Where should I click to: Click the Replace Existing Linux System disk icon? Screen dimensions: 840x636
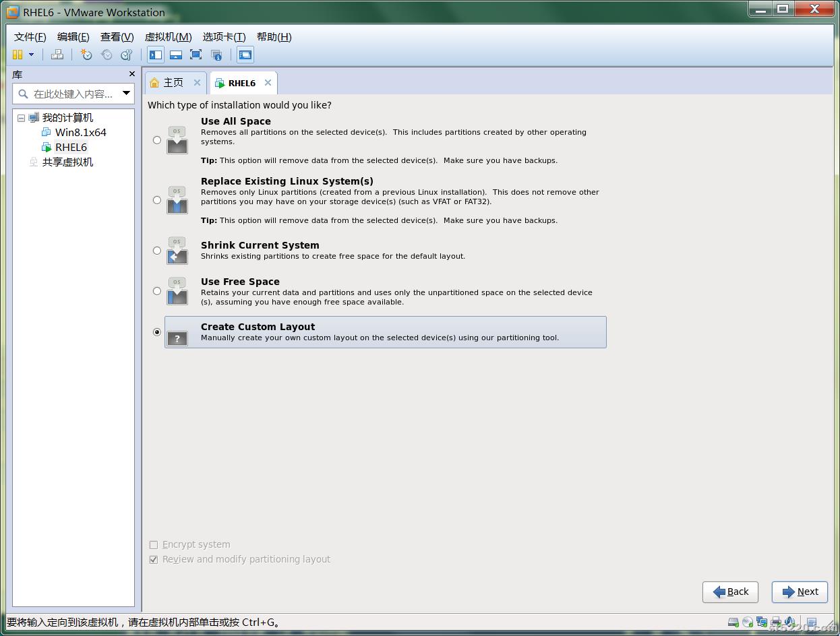177,200
